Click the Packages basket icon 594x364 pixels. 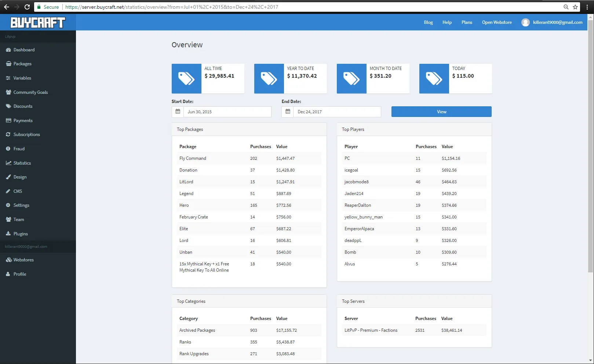(x=8, y=64)
